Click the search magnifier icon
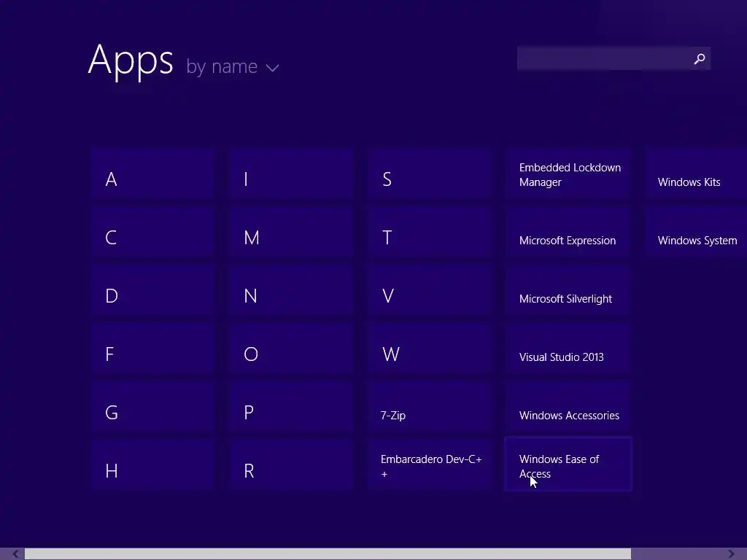Screen dimensions: 747x560 click(x=700, y=58)
